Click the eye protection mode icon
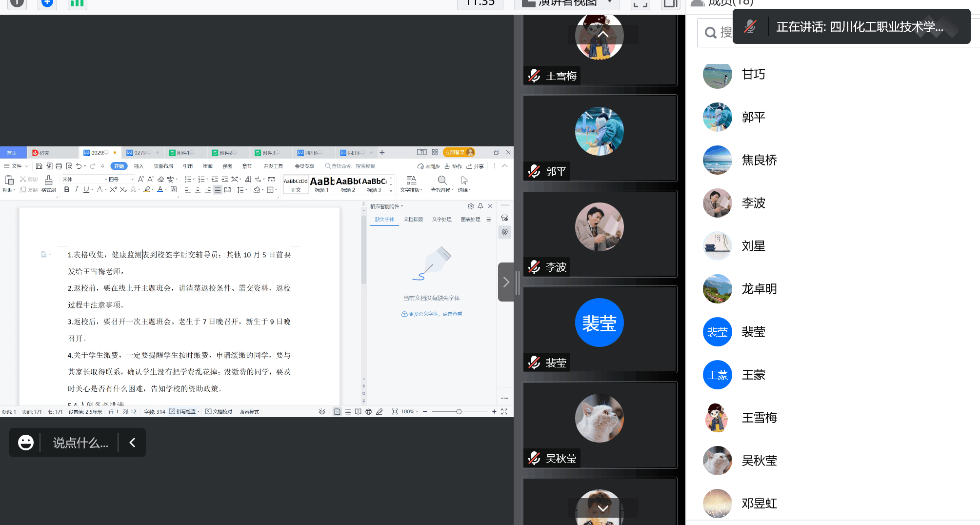 (x=322, y=412)
